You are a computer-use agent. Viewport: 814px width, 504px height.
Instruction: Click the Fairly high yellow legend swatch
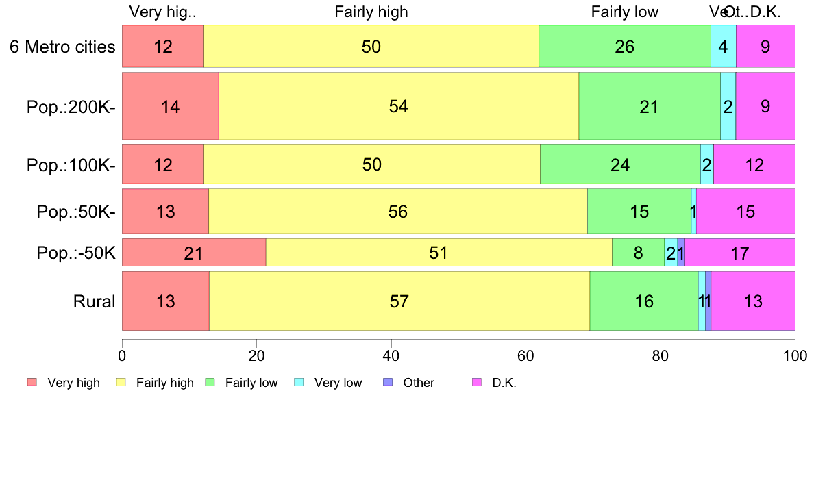point(121,383)
